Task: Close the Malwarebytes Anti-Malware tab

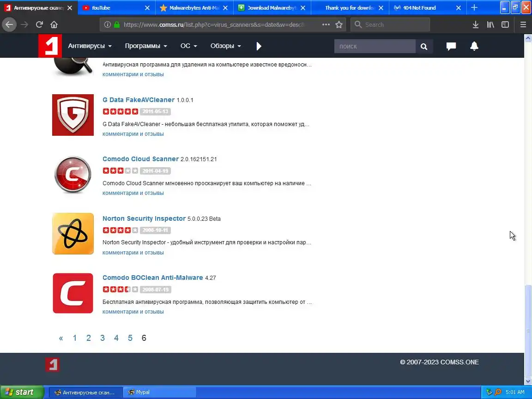Action: click(225, 8)
